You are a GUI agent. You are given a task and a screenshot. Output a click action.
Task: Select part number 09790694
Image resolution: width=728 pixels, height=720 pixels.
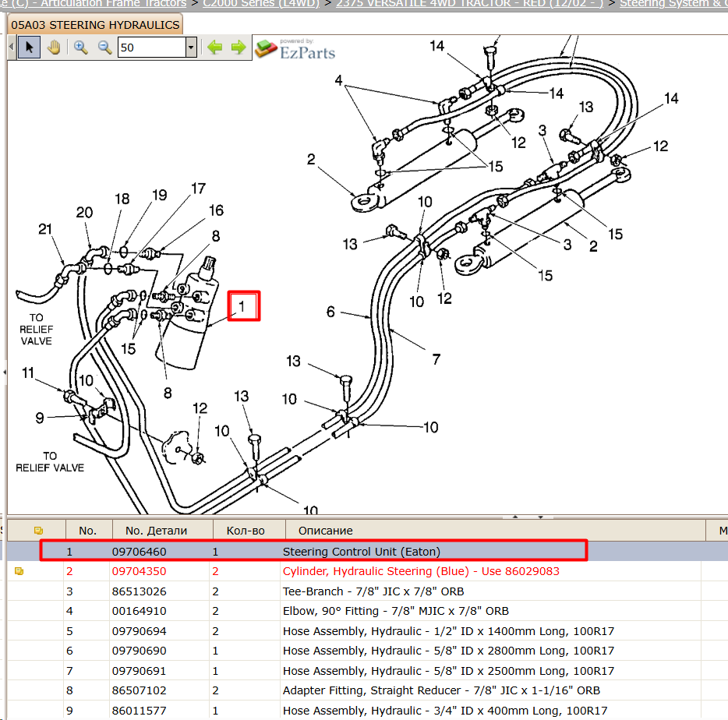[139, 631]
